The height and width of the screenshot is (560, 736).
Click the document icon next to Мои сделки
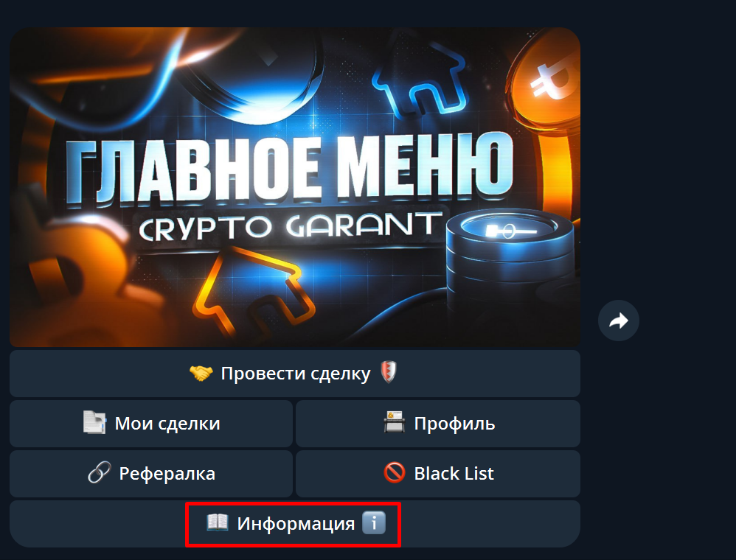tap(94, 423)
